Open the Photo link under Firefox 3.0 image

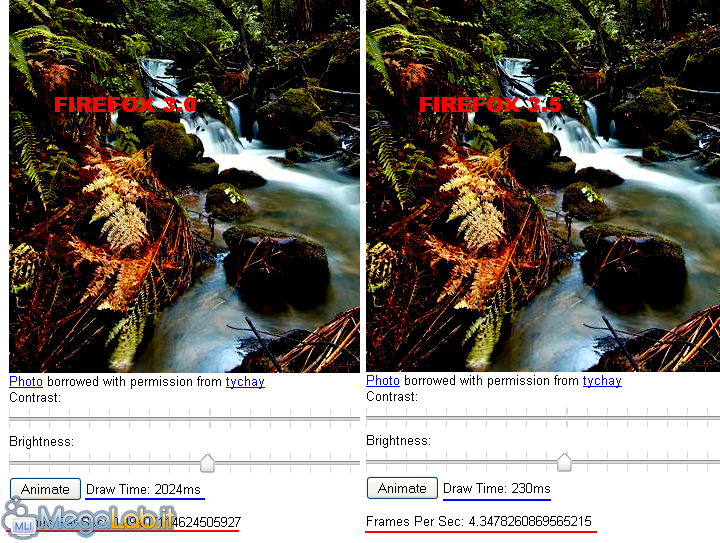click(x=26, y=381)
